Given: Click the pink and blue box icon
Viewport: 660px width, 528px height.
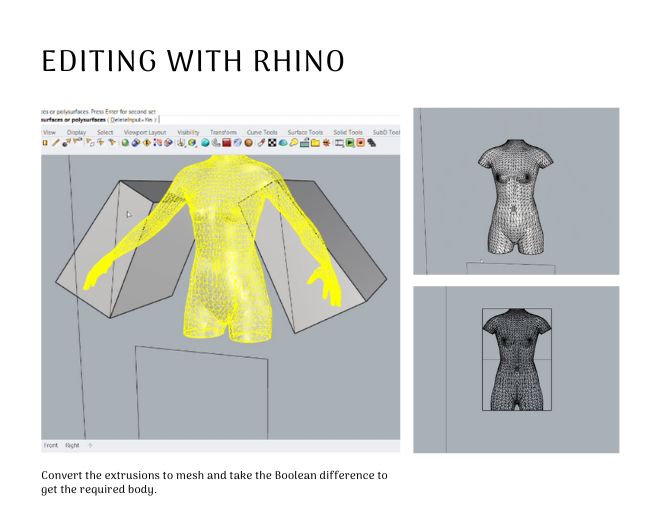Looking at the screenshot, I should (169, 142).
